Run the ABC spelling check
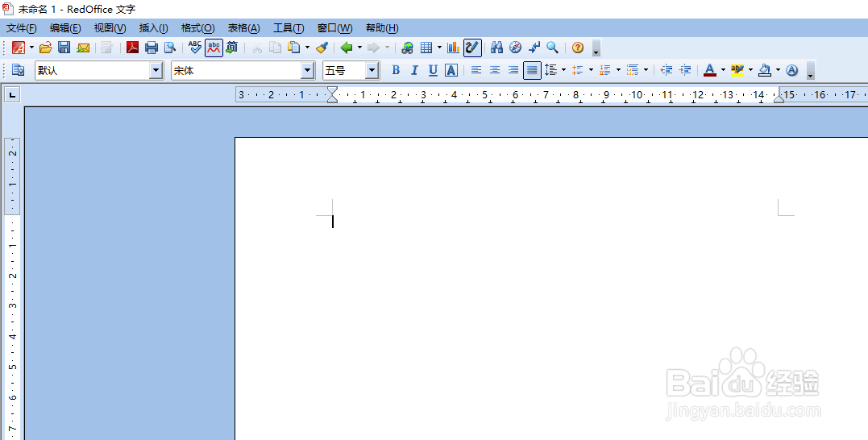 [x=195, y=48]
